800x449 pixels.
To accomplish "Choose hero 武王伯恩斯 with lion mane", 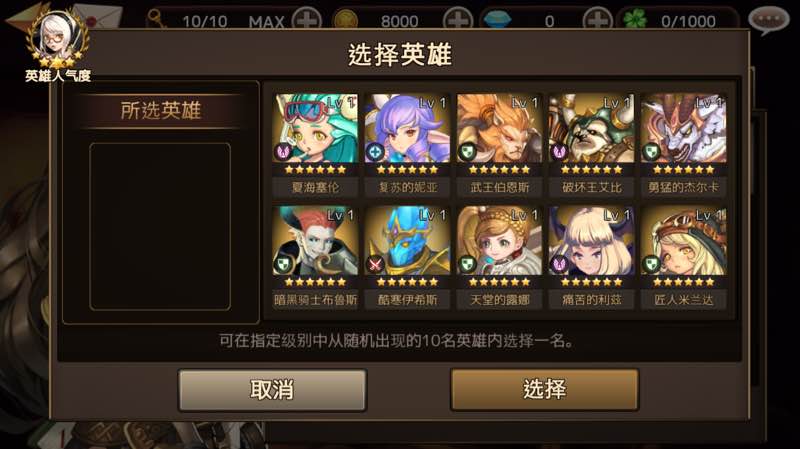I will (499, 128).
